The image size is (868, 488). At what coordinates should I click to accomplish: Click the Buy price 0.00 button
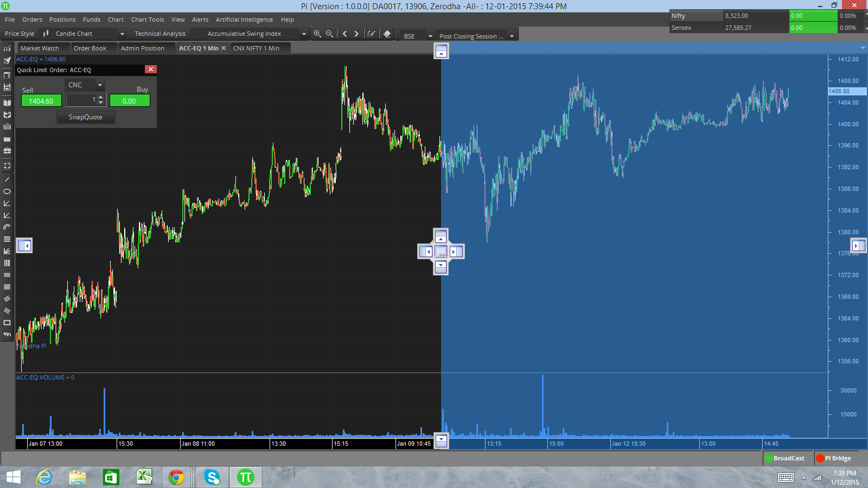point(130,101)
